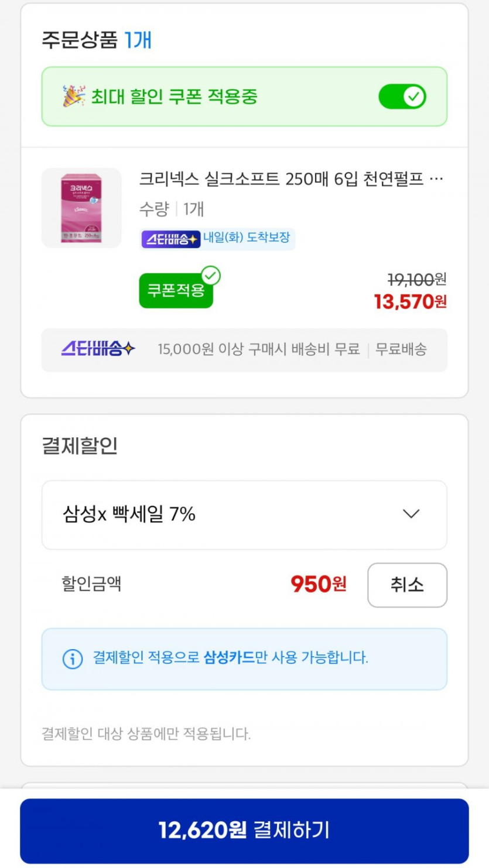This screenshot has height=868, width=489.
Task: Select the 무료배송 shipping label
Action: (401, 349)
